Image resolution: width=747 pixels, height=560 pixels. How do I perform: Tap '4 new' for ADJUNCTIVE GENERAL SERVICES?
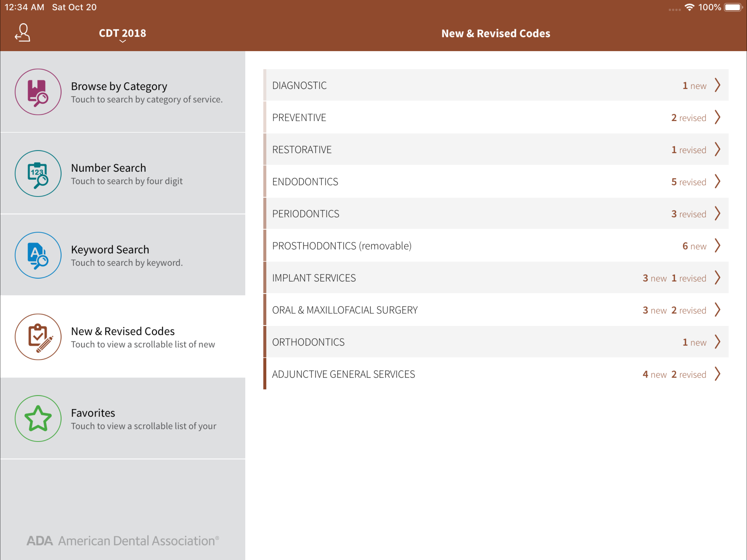pos(655,375)
